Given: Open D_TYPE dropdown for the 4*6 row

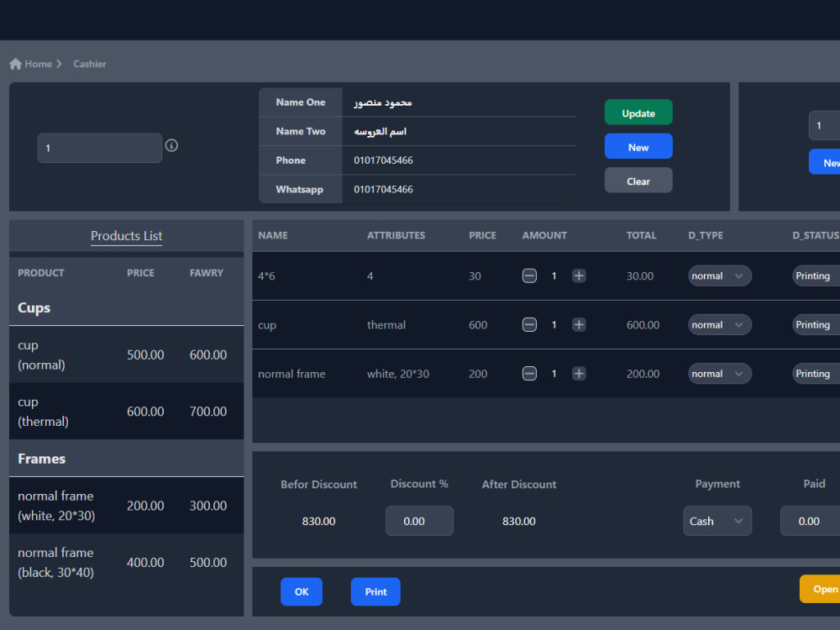Looking at the screenshot, I should (720, 276).
